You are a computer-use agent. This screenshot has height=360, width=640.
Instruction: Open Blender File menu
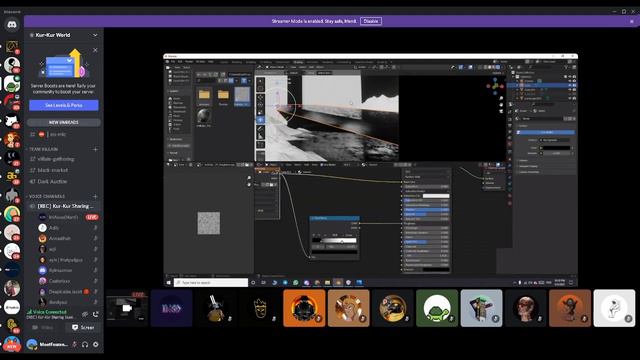click(x=173, y=62)
